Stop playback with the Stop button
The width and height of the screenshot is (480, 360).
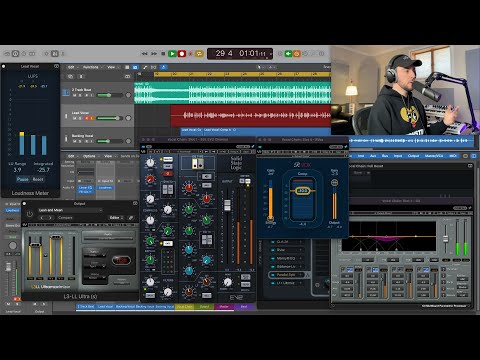click(163, 53)
